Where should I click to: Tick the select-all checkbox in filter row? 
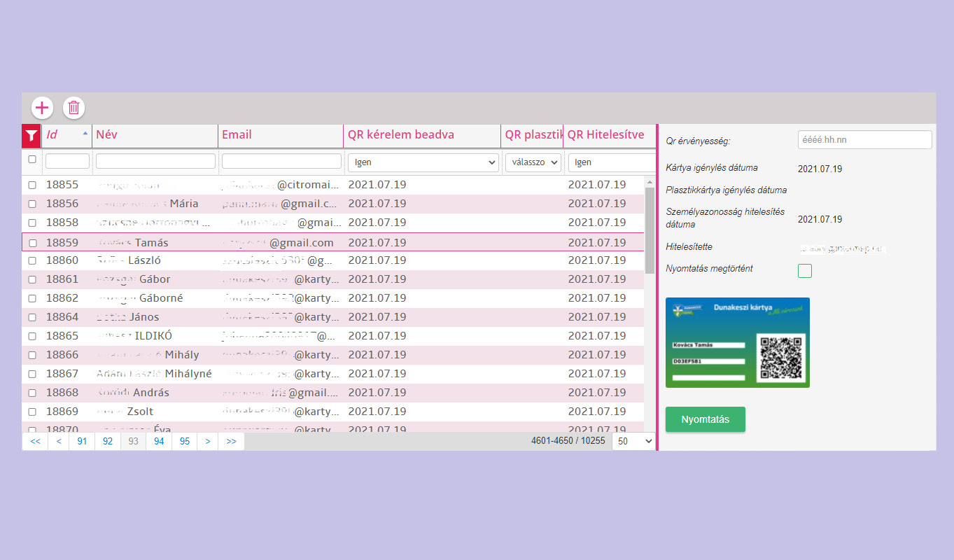[x=32, y=160]
